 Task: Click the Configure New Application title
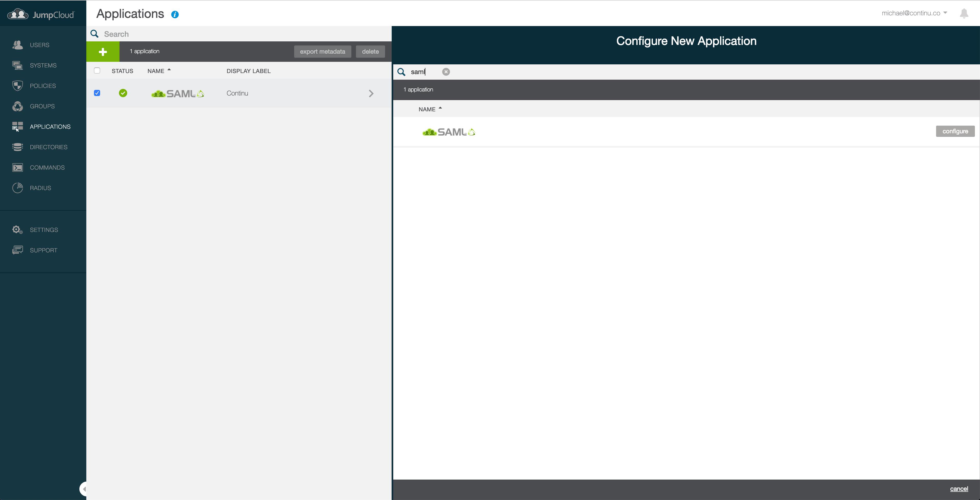686,41
